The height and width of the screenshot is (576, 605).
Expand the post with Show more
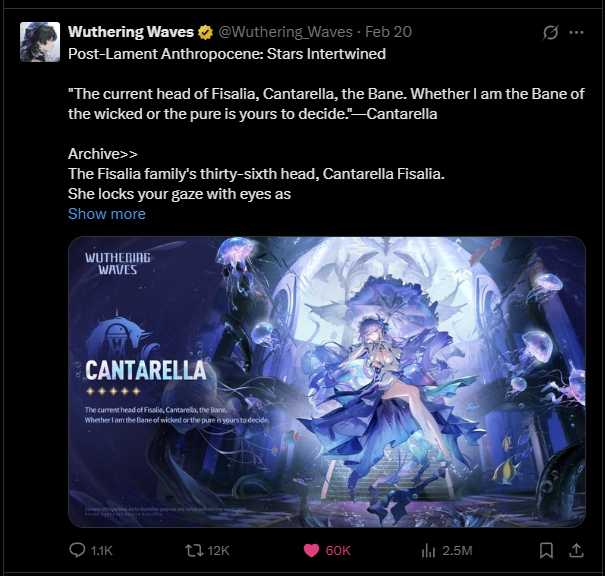coord(107,214)
